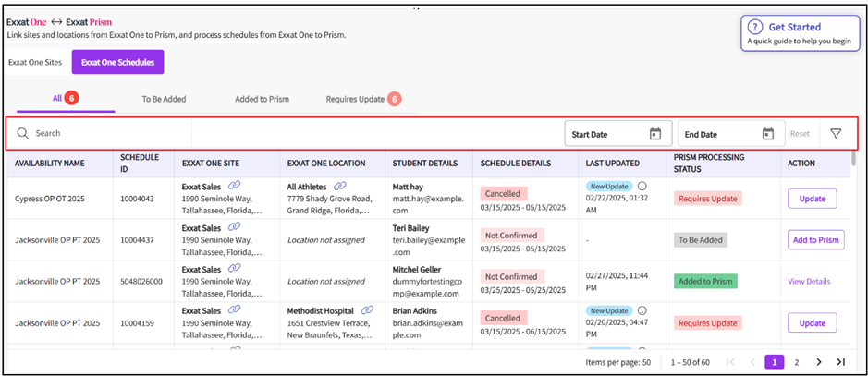Click Requires Update badge in Cypress row
The image size is (868, 376).
[707, 199]
